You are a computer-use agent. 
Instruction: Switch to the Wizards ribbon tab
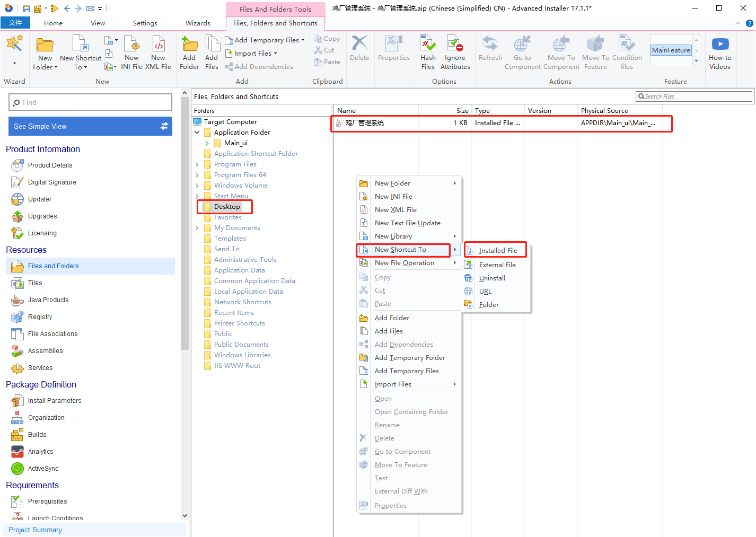point(198,23)
